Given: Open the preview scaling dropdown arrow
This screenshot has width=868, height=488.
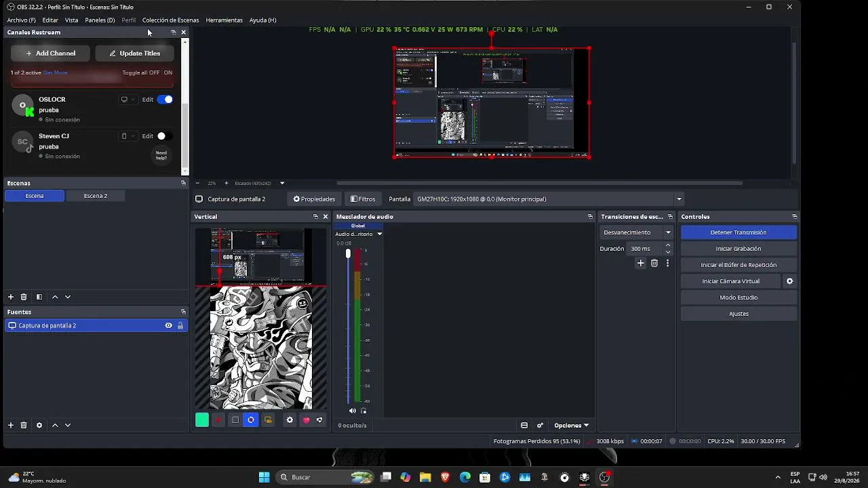Looking at the screenshot, I should tap(282, 183).
